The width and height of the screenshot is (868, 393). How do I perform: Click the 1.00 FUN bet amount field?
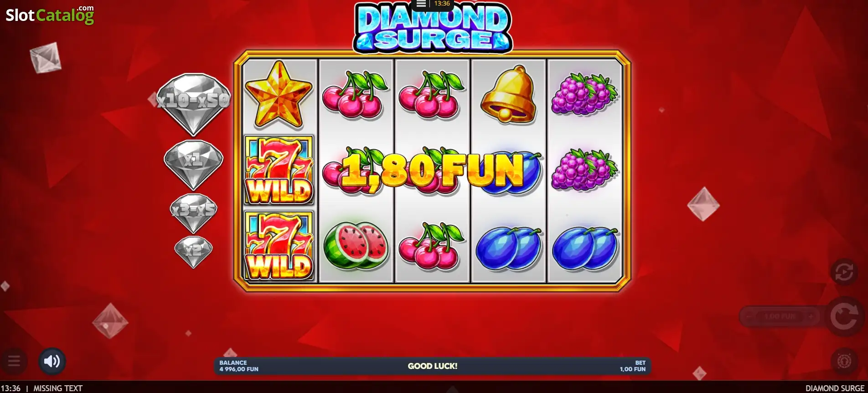[780, 316]
